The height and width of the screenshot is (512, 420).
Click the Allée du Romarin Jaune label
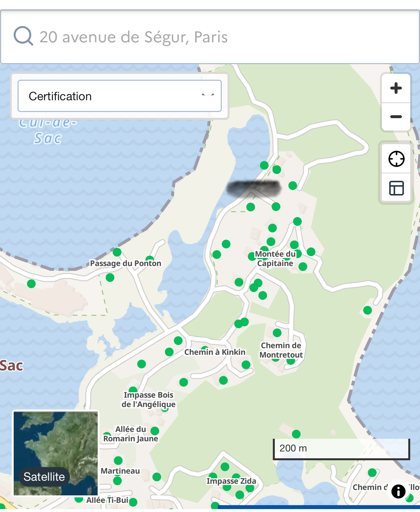(x=131, y=434)
